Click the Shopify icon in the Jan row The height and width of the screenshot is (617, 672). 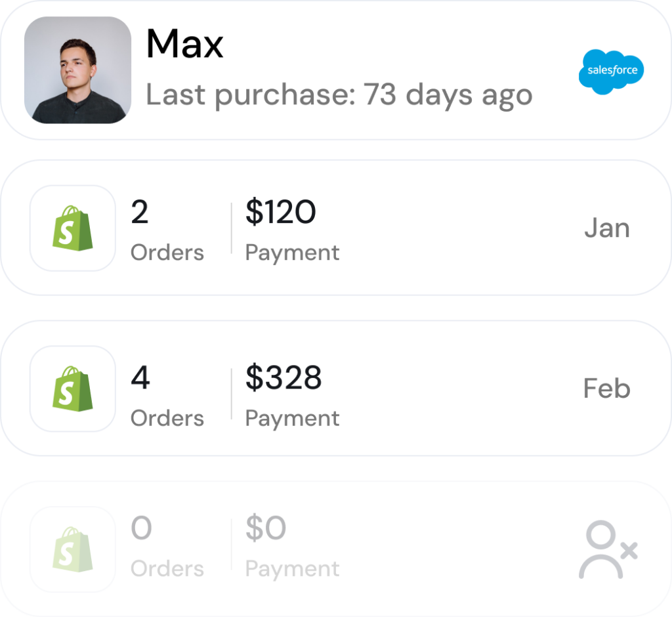tap(73, 228)
